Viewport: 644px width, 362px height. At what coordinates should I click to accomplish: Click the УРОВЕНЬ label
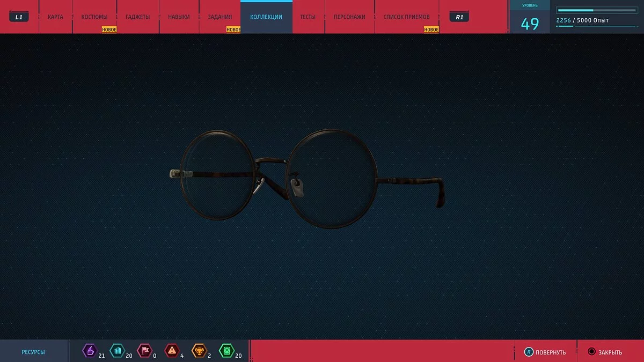[530, 5]
